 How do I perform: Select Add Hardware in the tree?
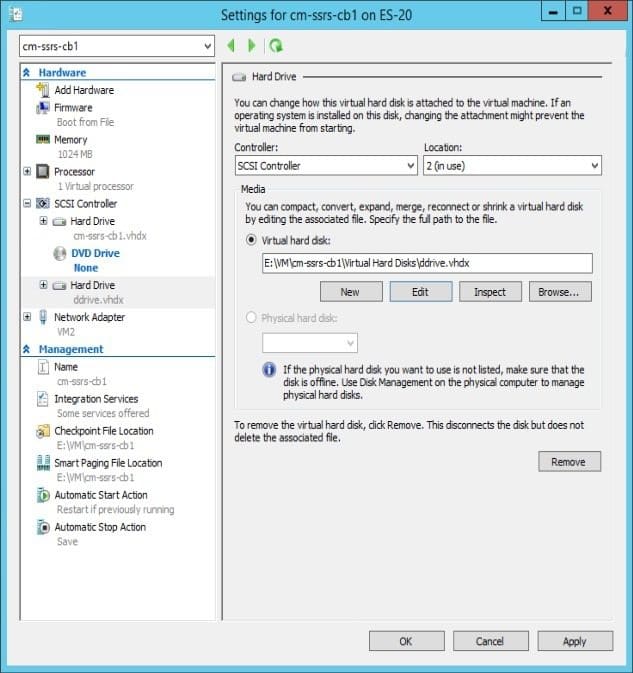84,90
